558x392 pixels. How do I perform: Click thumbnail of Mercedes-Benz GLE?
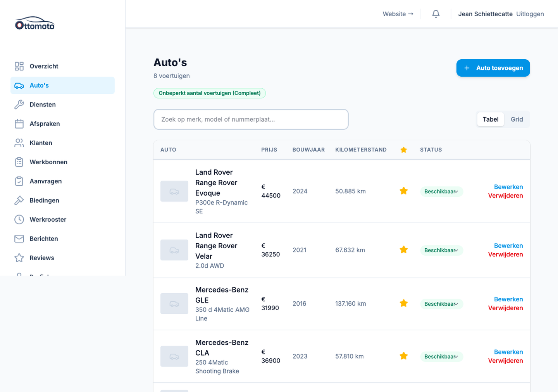tap(174, 304)
